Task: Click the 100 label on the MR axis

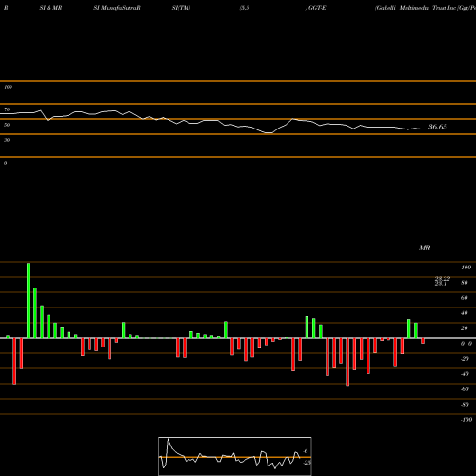Action: point(466,268)
